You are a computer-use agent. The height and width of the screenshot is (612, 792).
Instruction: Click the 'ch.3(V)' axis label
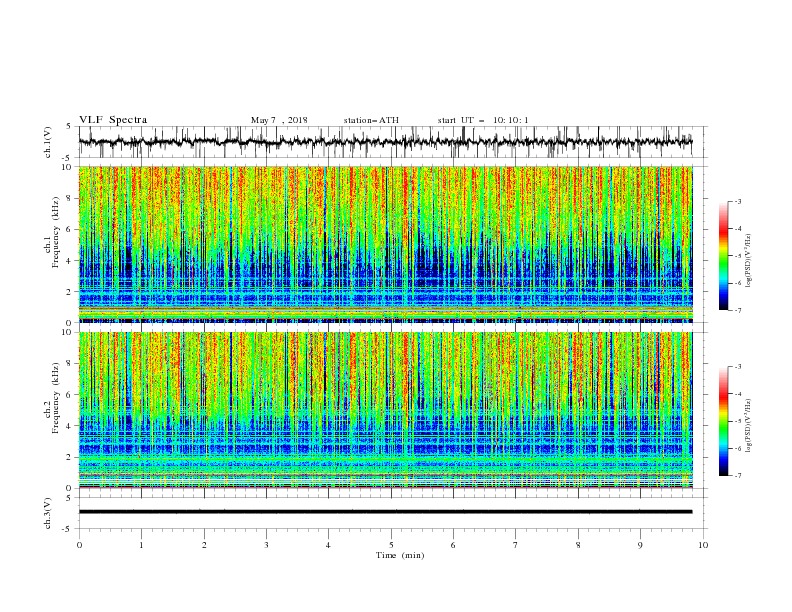(48, 513)
